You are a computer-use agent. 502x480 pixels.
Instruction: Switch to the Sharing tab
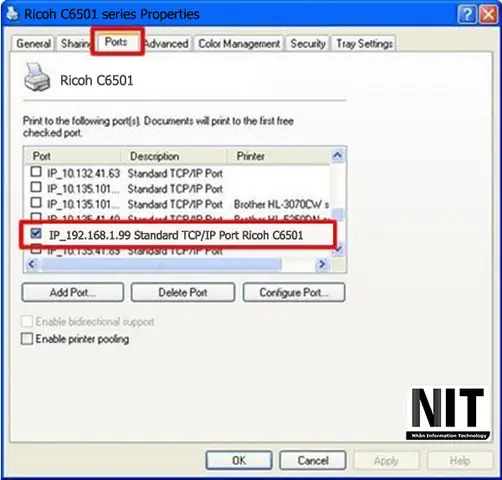click(x=75, y=44)
